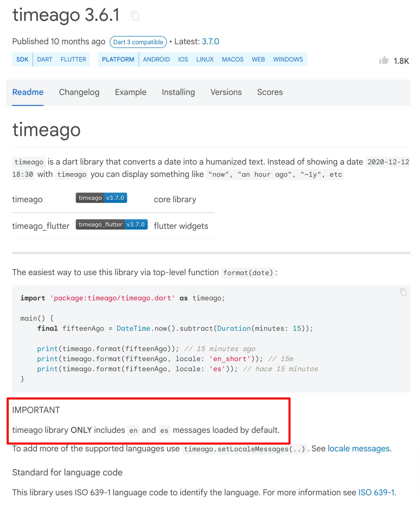Click the 'es' locale print code line
Image resolution: width=420 pixels, height=509 pixels.
point(177,369)
